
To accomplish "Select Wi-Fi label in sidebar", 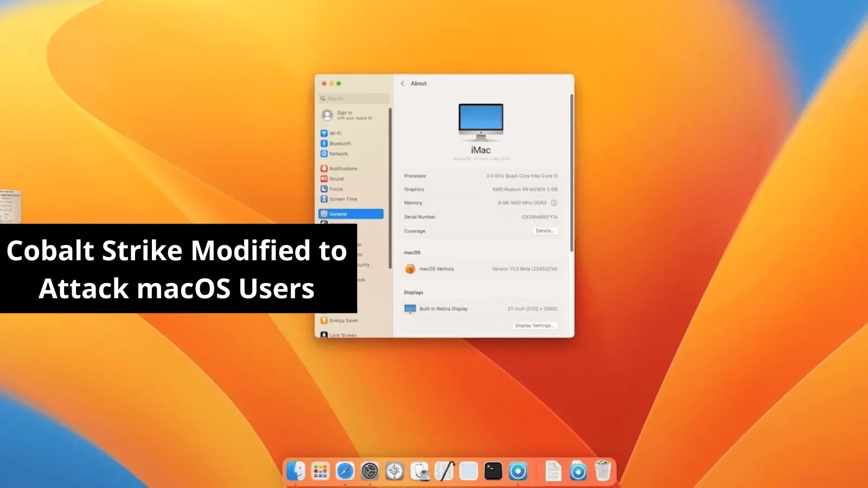I will tap(335, 133).
